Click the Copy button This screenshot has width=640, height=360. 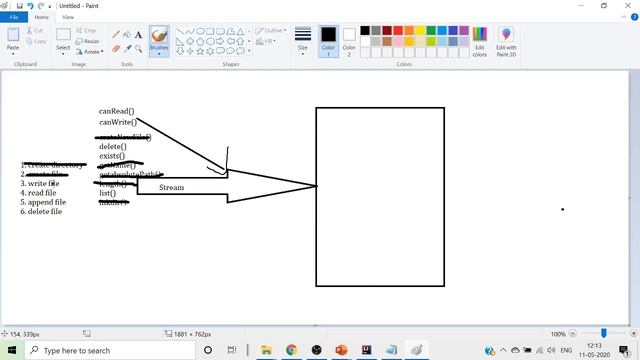(x=36, y=41)
